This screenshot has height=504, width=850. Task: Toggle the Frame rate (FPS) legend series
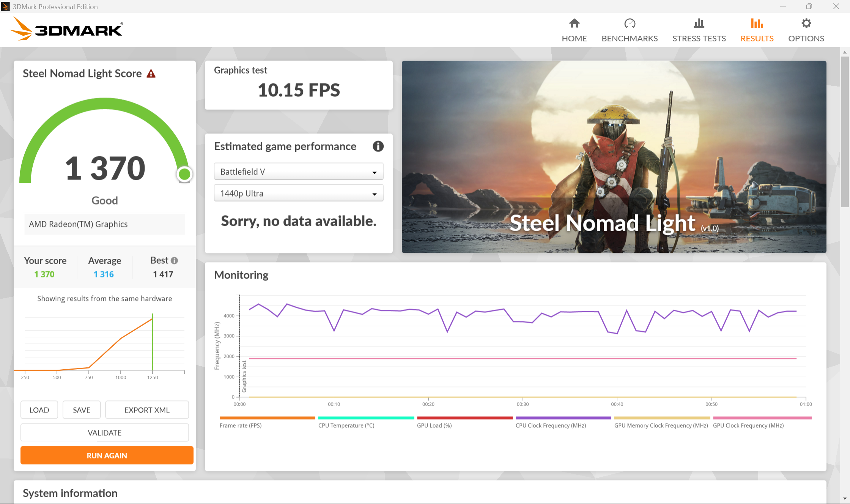[241, 425]
